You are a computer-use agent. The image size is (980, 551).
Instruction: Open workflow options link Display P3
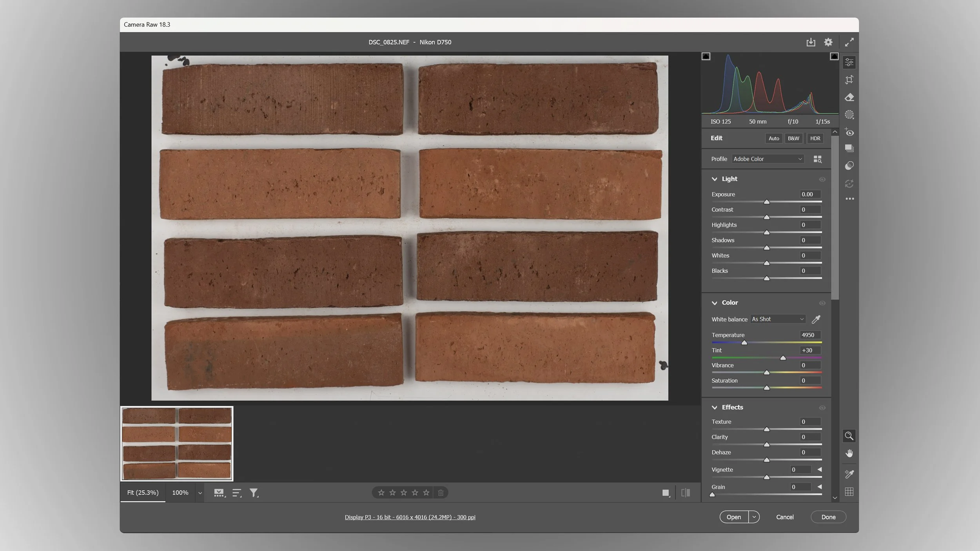point(410,517)
